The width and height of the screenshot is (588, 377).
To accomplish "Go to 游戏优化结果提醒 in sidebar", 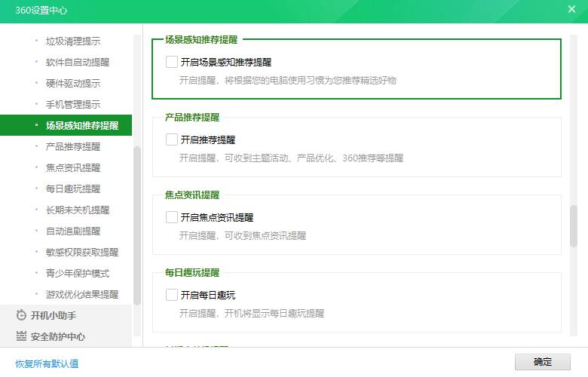I will pos(82,294).
